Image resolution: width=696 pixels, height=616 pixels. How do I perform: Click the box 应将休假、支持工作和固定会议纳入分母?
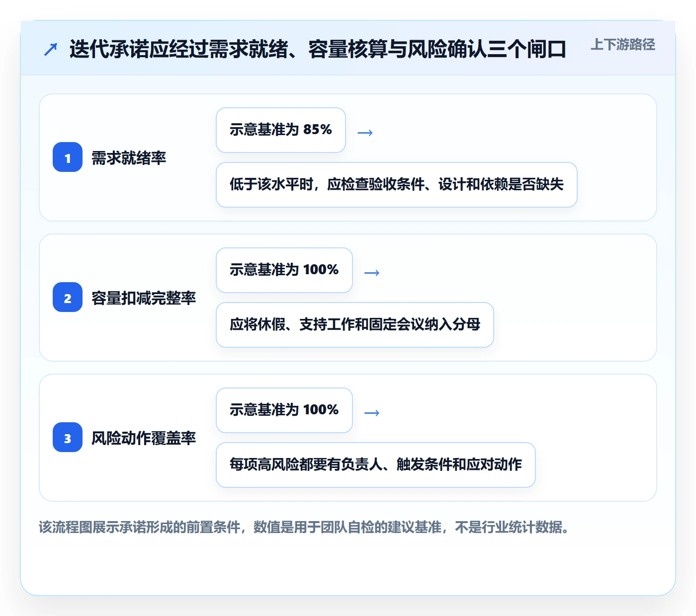[355, 325]
